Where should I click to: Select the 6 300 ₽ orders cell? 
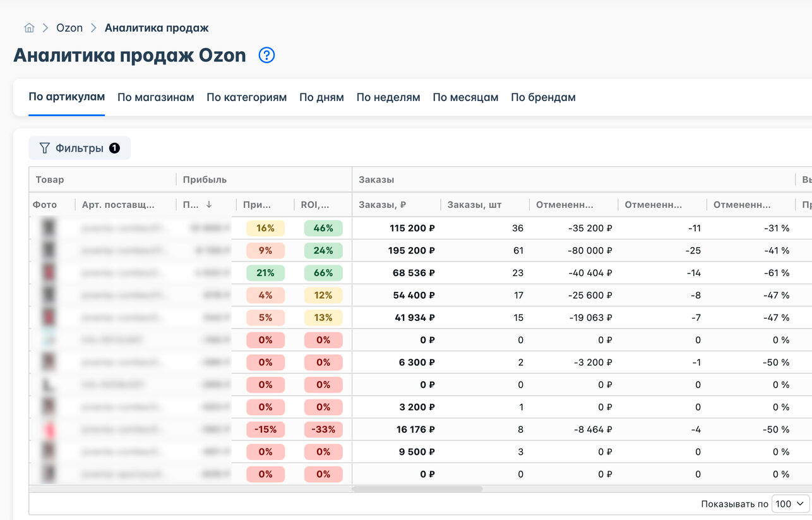click(x=397, y=363)
